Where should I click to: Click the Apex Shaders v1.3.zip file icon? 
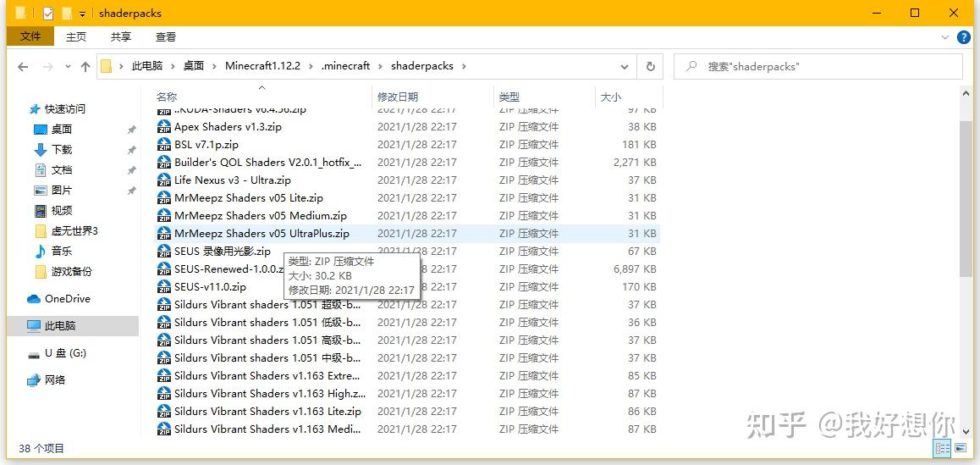(x=164, y=126)
